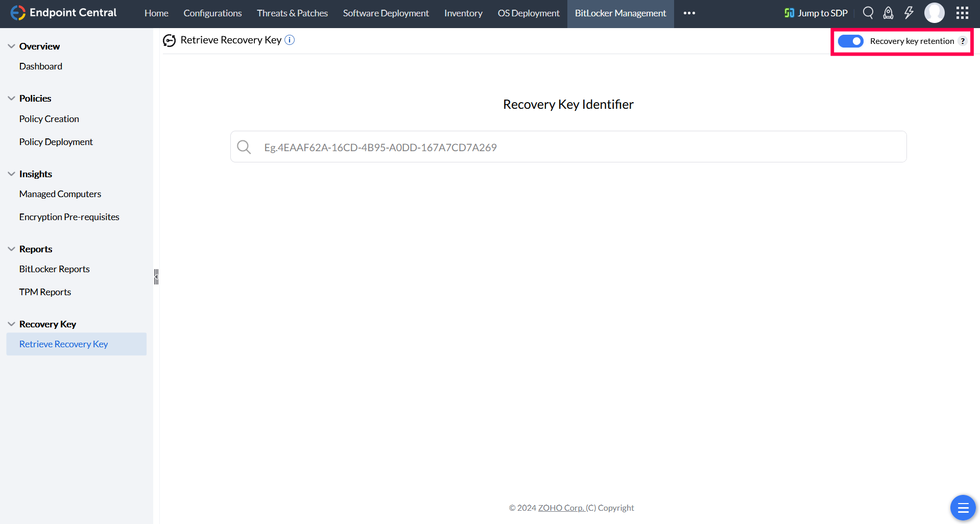Click the lightning bolt quick actions icon
980x524 pixels.
click(909, 13)
